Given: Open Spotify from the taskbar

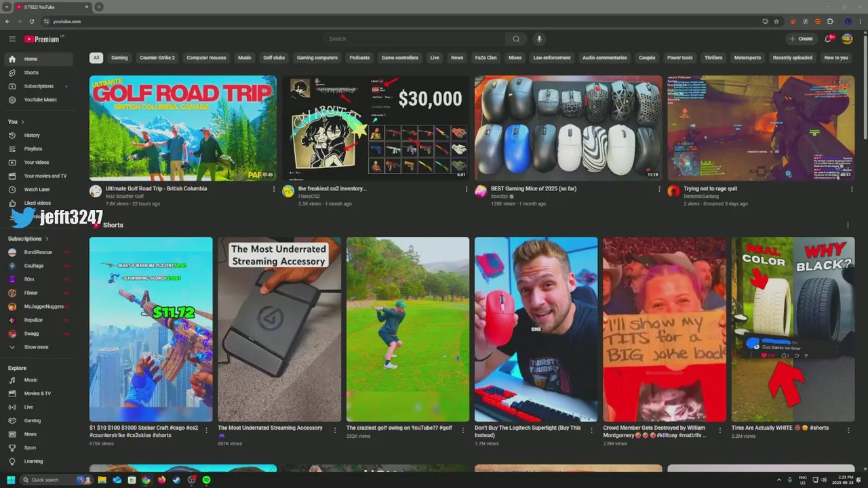Looking at the screenshot, I should [x=206, y=480].
